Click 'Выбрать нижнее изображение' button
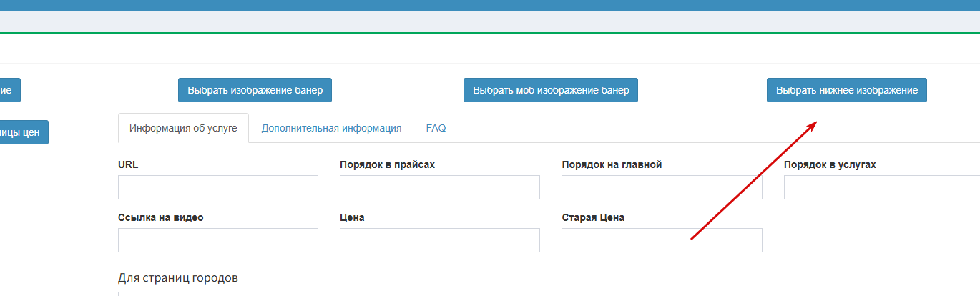The height and width of the screenshot is (296, 980). 846,91
